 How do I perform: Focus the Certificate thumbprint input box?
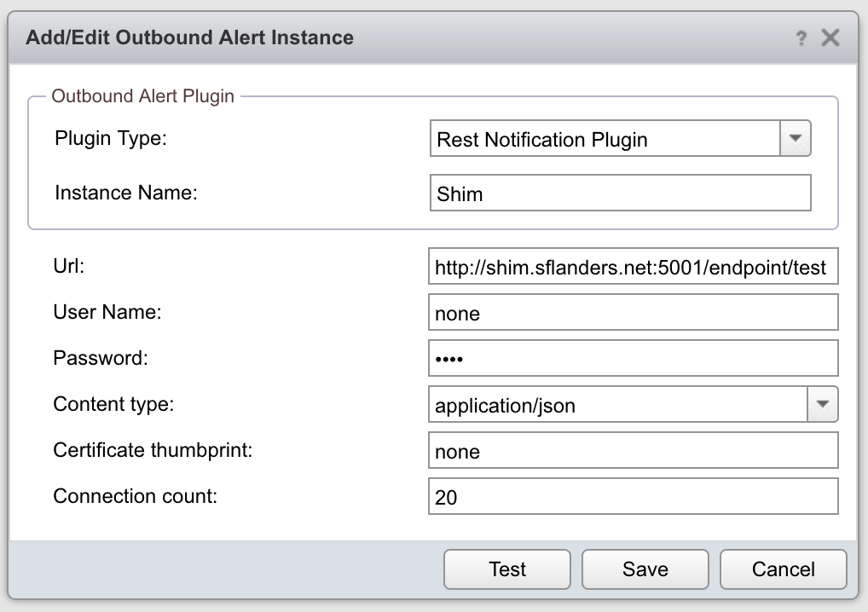pos(633,451)
